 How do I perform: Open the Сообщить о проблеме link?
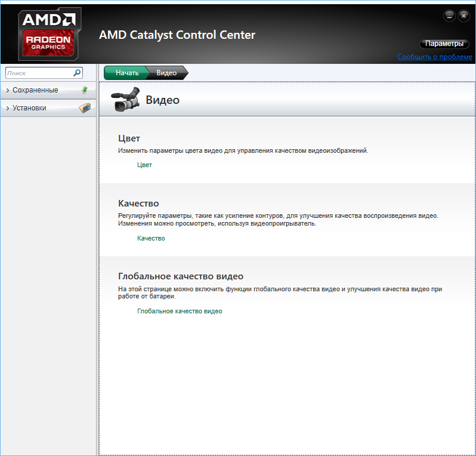pos(434,57)
